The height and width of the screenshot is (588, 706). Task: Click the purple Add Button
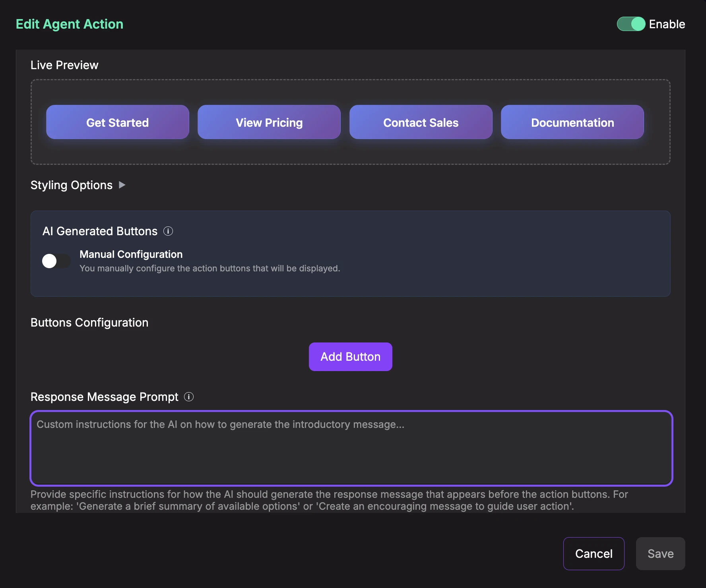coord(350,357)
